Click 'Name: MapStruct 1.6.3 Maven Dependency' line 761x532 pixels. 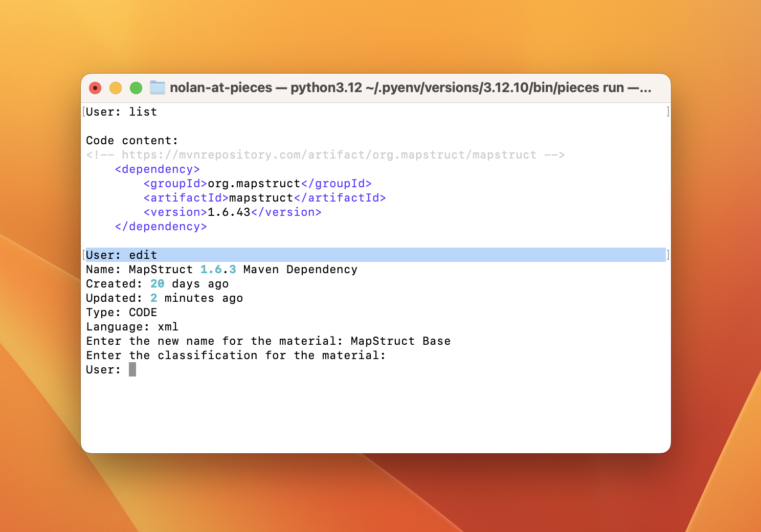tap(222, 270)
